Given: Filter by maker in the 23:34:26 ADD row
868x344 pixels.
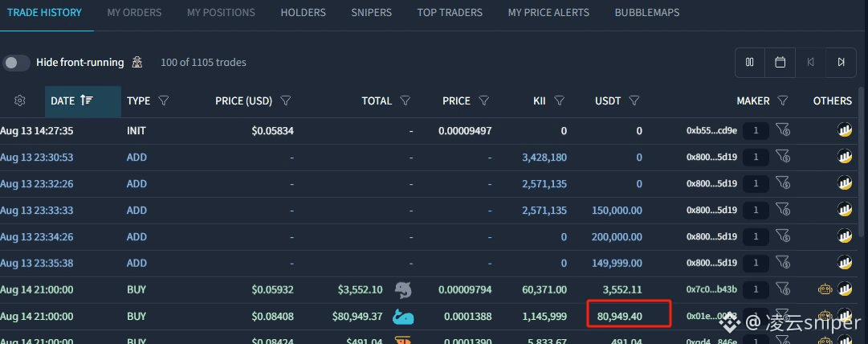Looking at the screenshot, I should (x=783, y=236).
